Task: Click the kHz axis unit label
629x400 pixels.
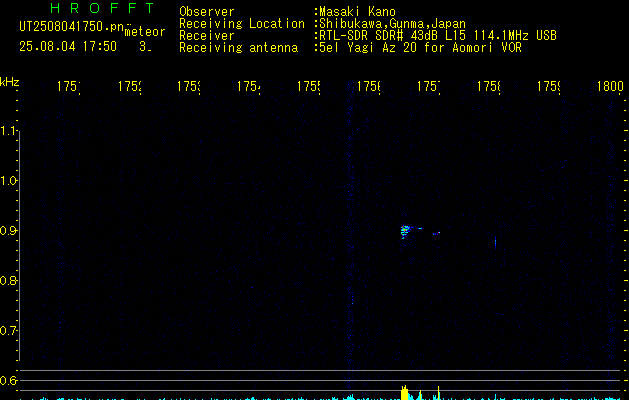Action: click(x=10, y=82)
